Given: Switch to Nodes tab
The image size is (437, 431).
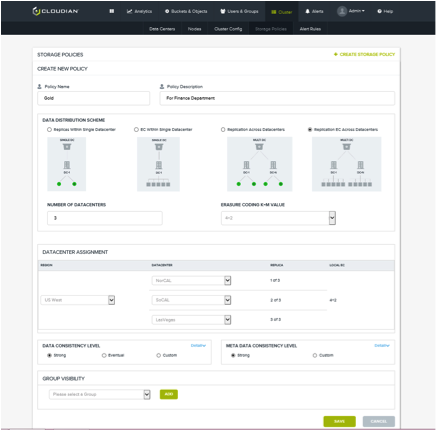Looking at the screenshot, I should tap(194, 29).
